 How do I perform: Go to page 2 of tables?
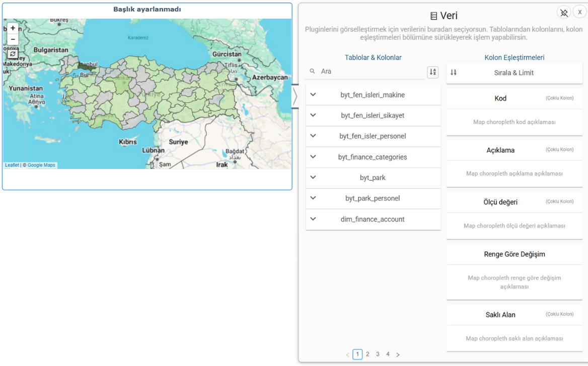pos(367,354)
